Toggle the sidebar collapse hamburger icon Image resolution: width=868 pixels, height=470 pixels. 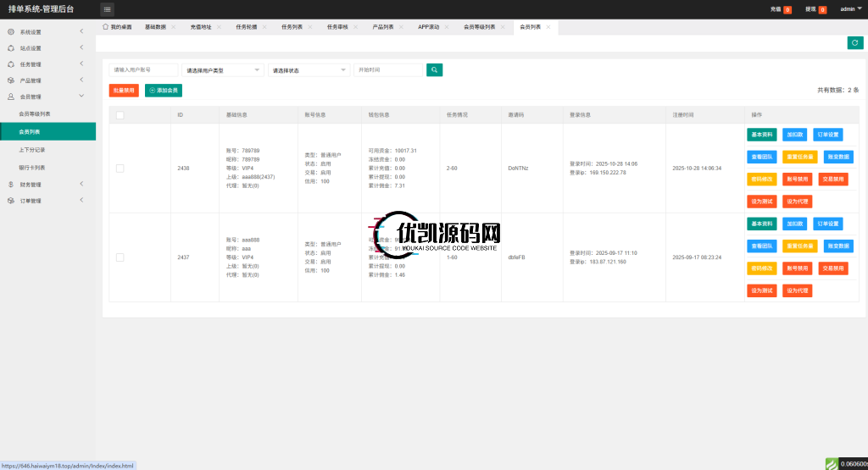[108, 9]
